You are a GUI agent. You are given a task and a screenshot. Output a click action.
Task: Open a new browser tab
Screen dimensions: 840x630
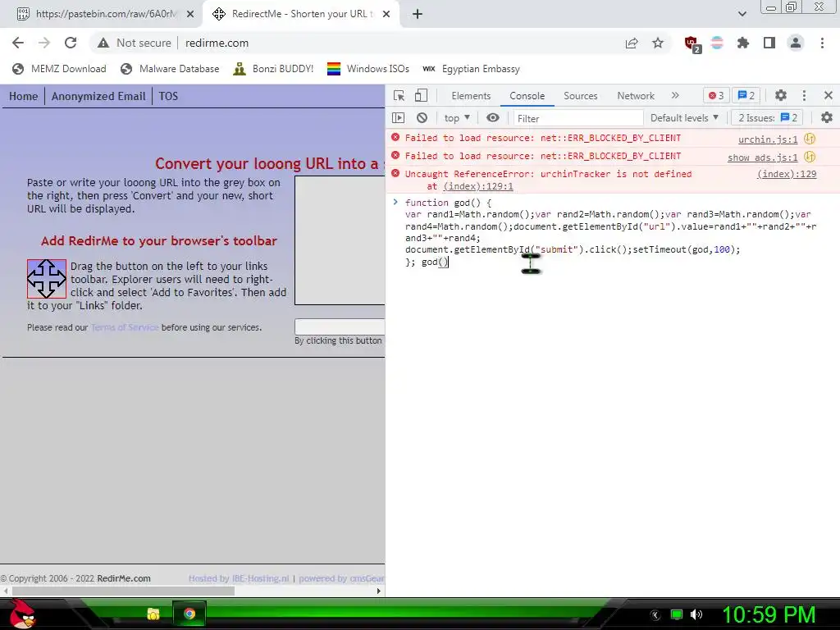(x=418, y=15)
